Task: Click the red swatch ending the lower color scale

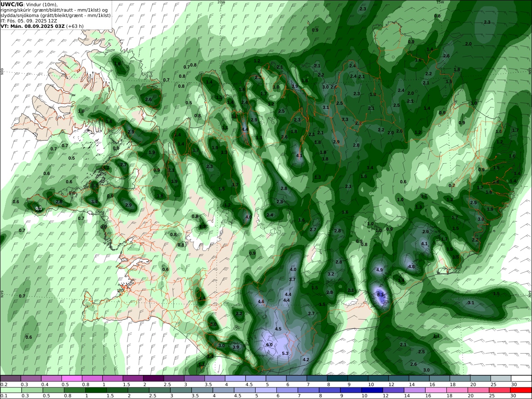Action: tap(521, 390)
